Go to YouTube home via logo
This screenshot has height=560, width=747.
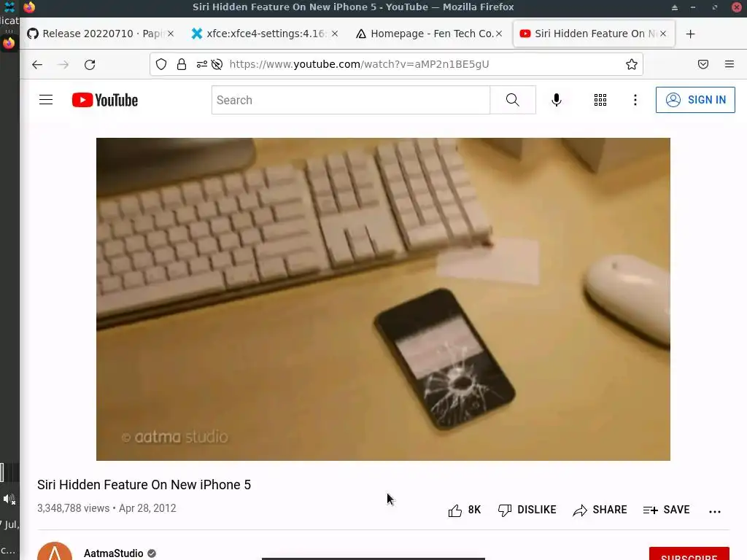click(x=105, y=100)
